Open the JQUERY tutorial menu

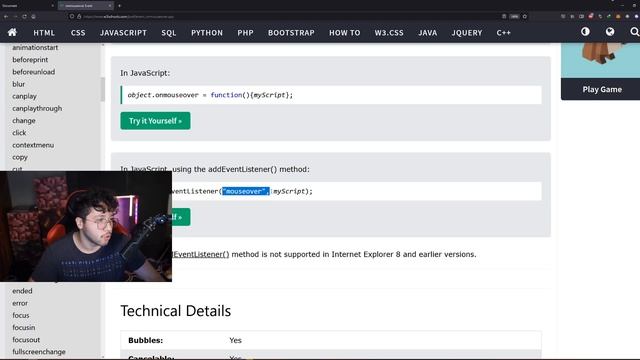[x=467, y=33]
